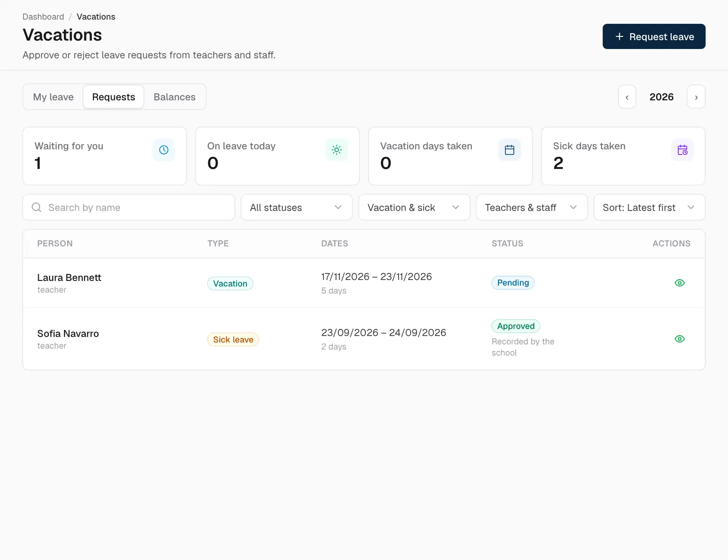Click the sun icon on On leave today card
This screenshot has width=728, height=560.
336,150
